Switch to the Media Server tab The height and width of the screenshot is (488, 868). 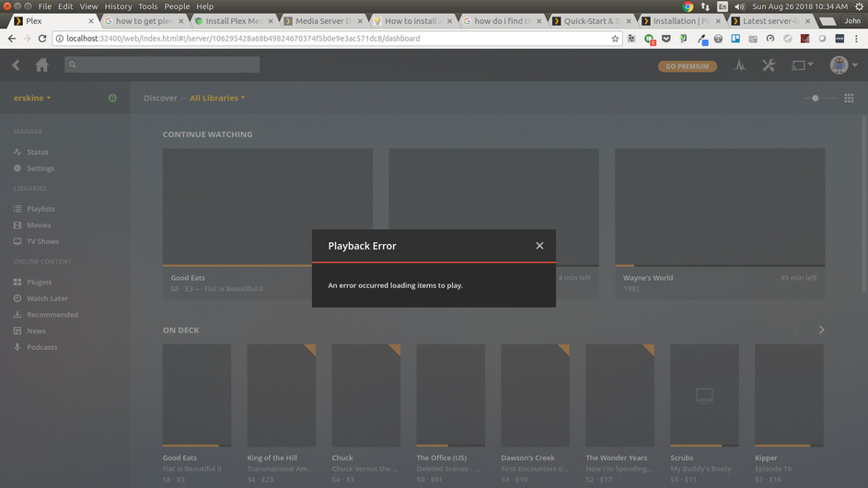point(323,21)
